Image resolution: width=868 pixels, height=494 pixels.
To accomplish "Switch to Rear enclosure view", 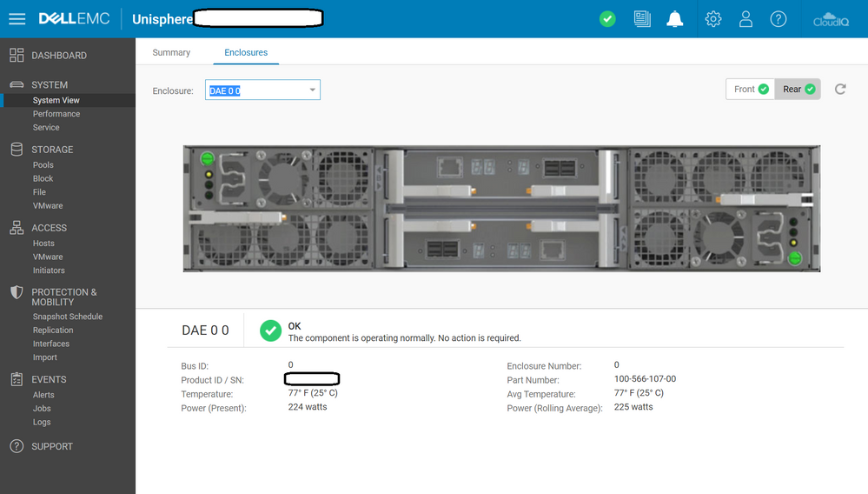I will [798, 89].
